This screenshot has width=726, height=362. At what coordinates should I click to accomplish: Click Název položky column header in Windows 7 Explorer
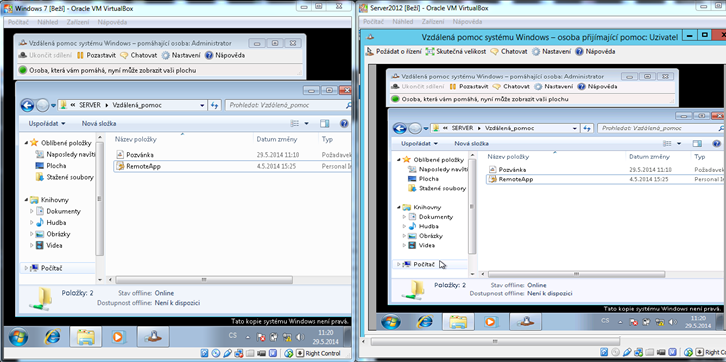136,139
